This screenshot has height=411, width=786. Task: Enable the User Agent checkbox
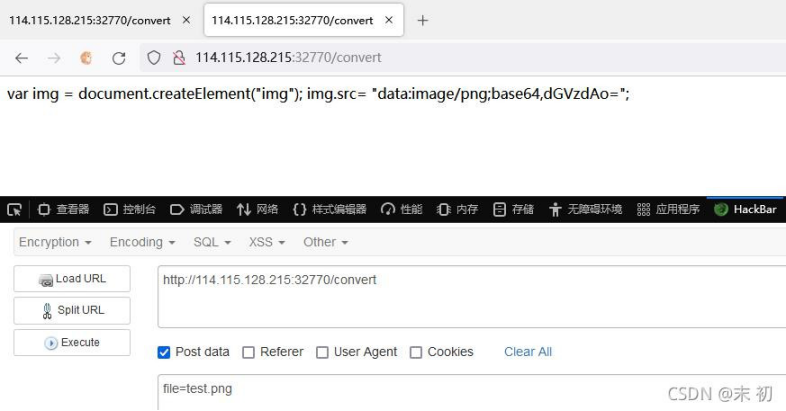(x=322, y=352)
